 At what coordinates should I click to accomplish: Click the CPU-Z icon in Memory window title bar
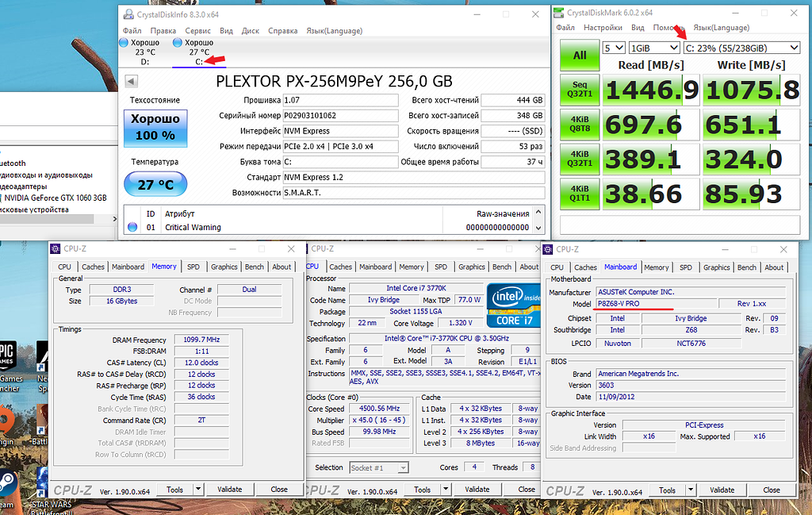(x=56, y=248)
